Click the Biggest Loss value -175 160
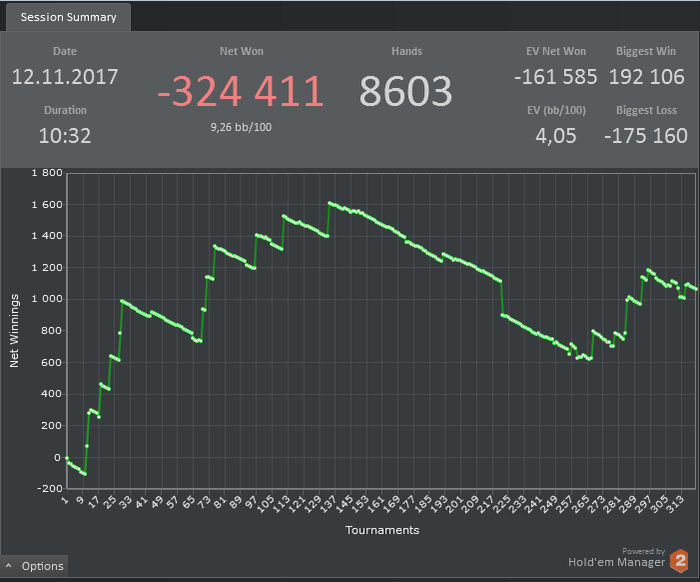This screenshot has width=700, height=582. click(x=646, y=136)
